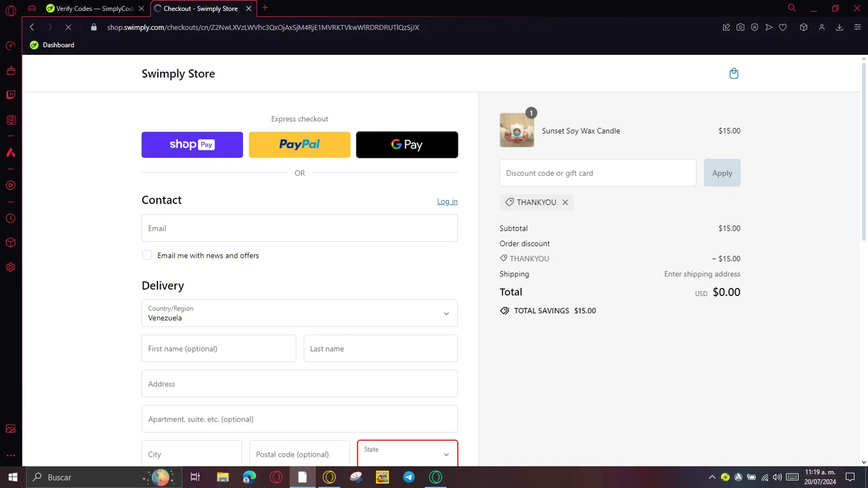
Task: Open the Country/Region dropdown
Action: coord(300,313)
